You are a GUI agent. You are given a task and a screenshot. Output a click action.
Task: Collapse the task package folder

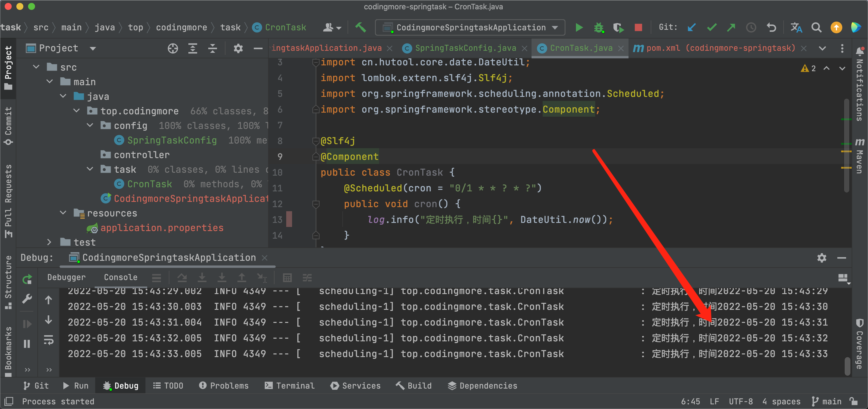(90, 169)
